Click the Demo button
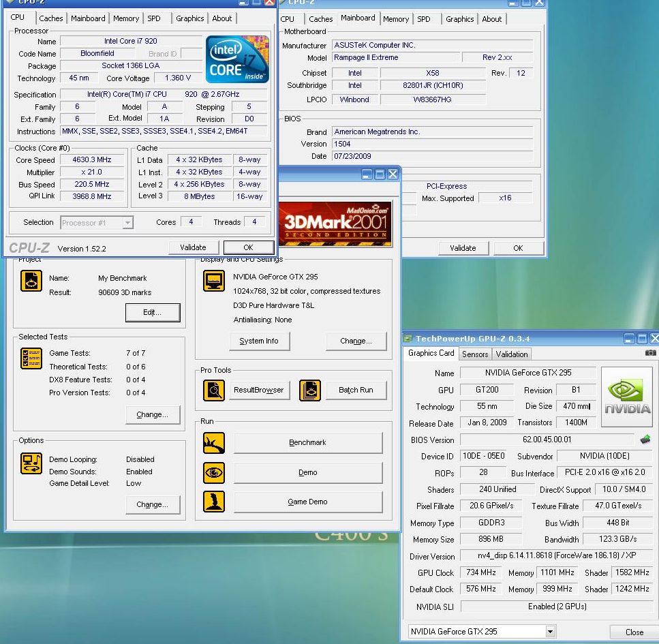 (308, 472)
